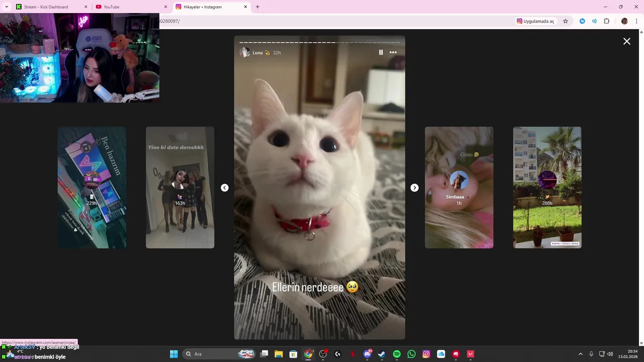The width and height of the screenshot is (644, 362).
Task: Open File Explorer from the taskbar
Action: (279, 354)
